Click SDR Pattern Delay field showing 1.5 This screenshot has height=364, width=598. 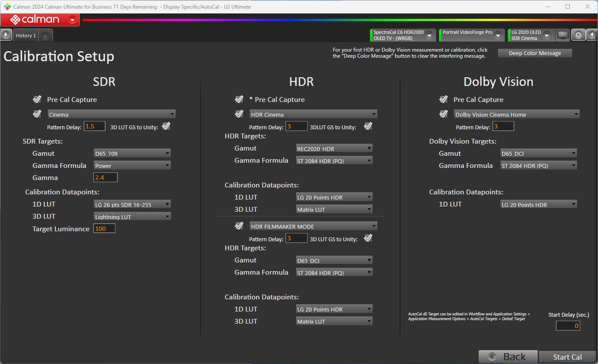(x=95, y=126)
